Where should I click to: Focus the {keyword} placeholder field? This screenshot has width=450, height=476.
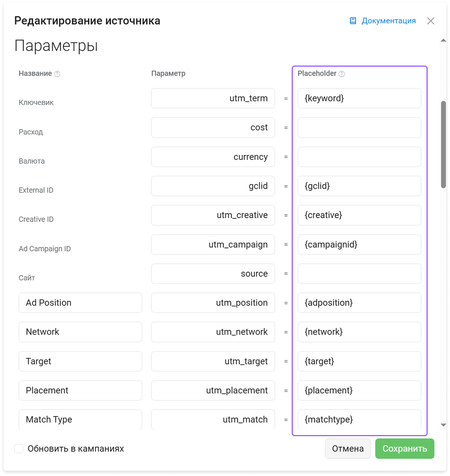pos(359,98)
